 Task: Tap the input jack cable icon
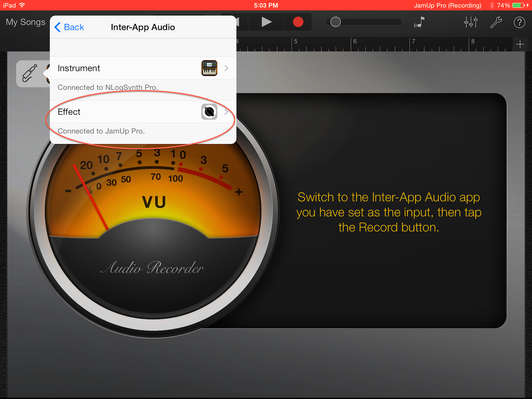click(29, 73)
